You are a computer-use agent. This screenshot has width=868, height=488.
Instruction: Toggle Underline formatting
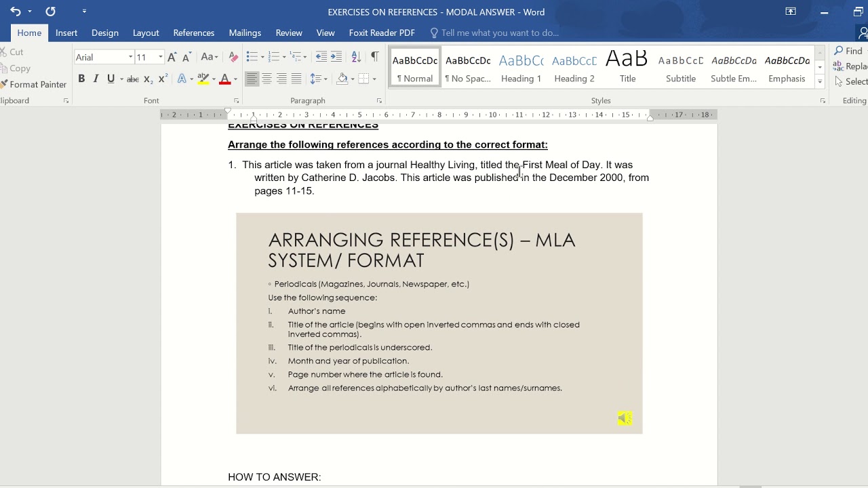(111, 79)
